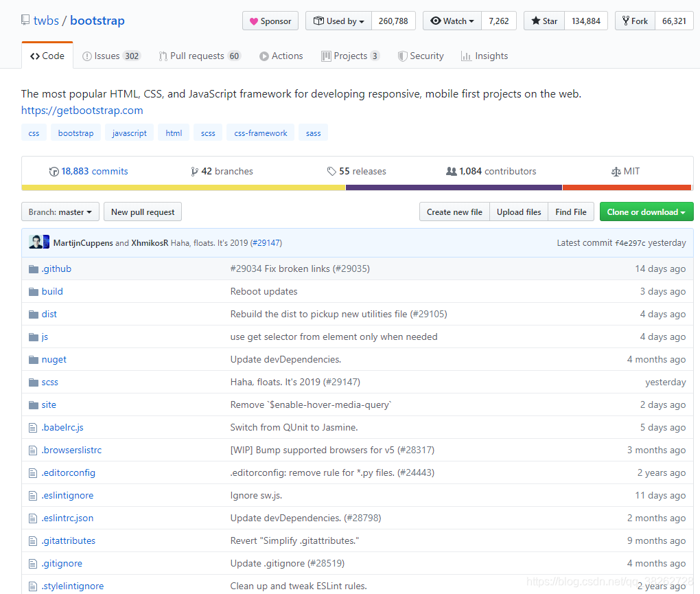This screenshot has width=700, height=594.
Task: Click the releases tag icon
Action: (x=331, y=172)
